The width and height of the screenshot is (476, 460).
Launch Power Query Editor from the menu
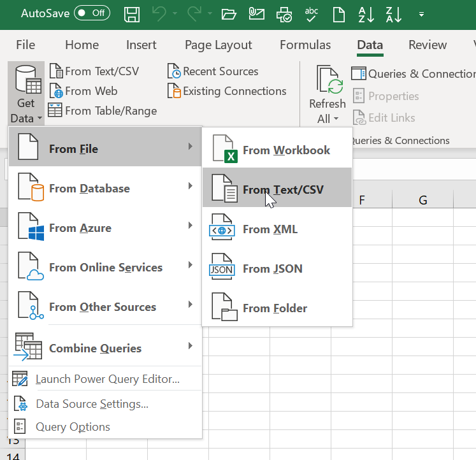[x=107, y=380]
